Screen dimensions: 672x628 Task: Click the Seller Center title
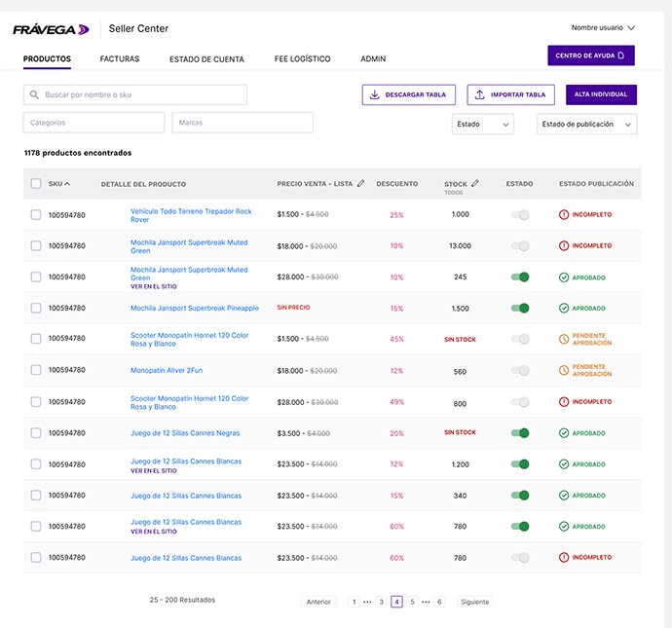pyautogui.click(x=138, y=28)
